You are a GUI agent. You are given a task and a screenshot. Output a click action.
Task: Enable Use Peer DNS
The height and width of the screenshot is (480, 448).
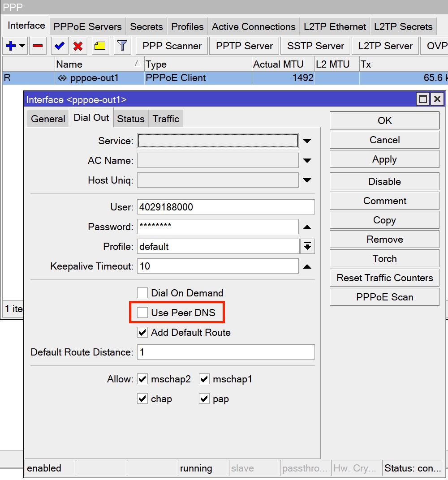click(x=142, y=313)
